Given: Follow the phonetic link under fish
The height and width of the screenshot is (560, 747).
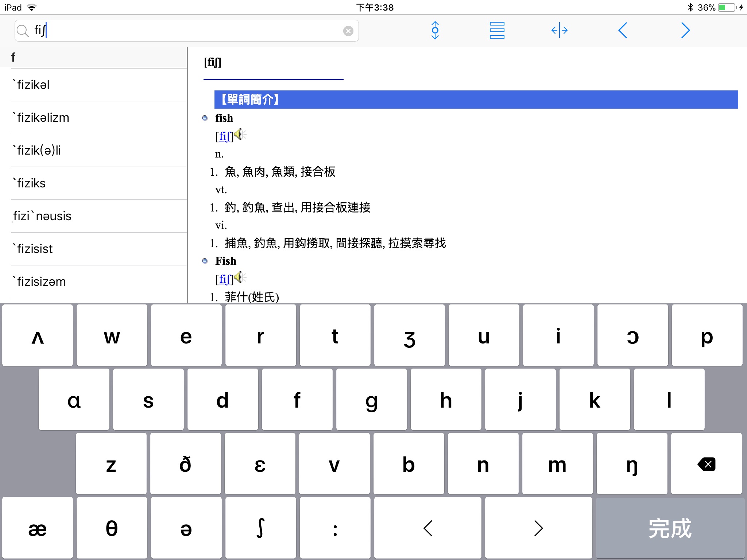Looking at the screenshot, I should 224,137.
